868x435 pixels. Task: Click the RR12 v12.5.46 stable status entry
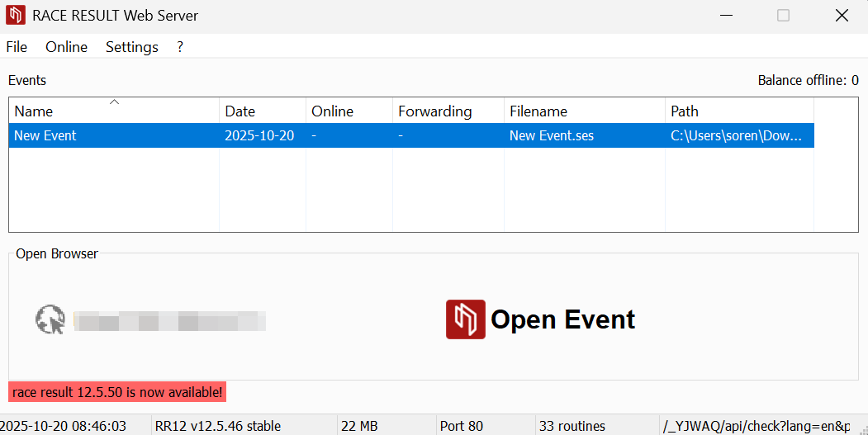pyautogui.click(x=218, y=426)
